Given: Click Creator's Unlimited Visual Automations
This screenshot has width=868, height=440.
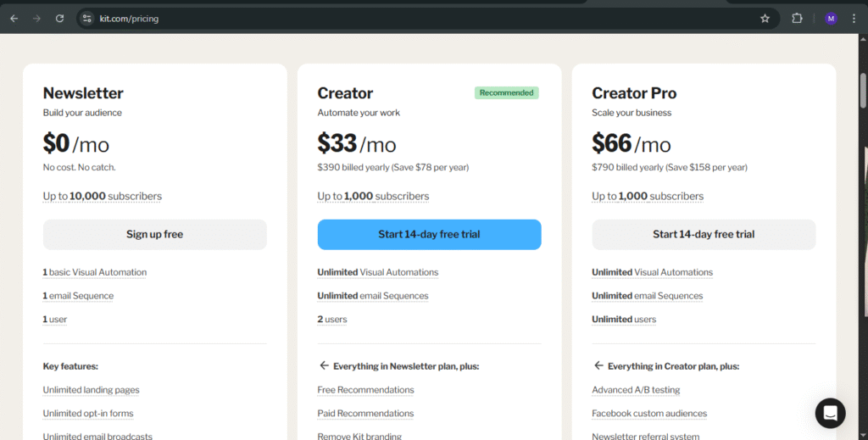Looking at the screenshot, I should pyautogui.click(x=377, y=272).
